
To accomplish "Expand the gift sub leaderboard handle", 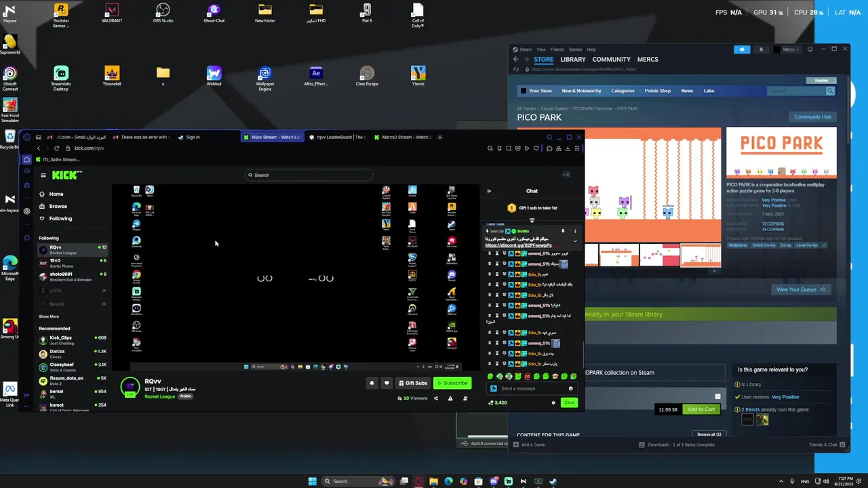I will coord(532,220).
